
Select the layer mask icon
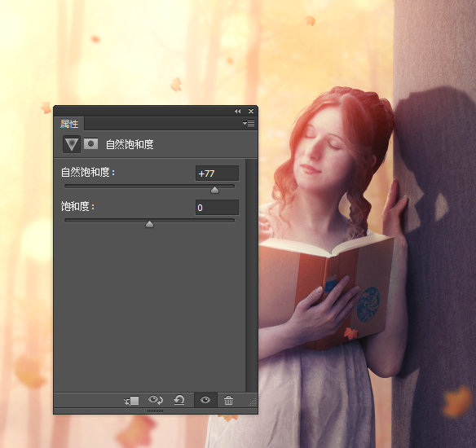pos(90,144)
